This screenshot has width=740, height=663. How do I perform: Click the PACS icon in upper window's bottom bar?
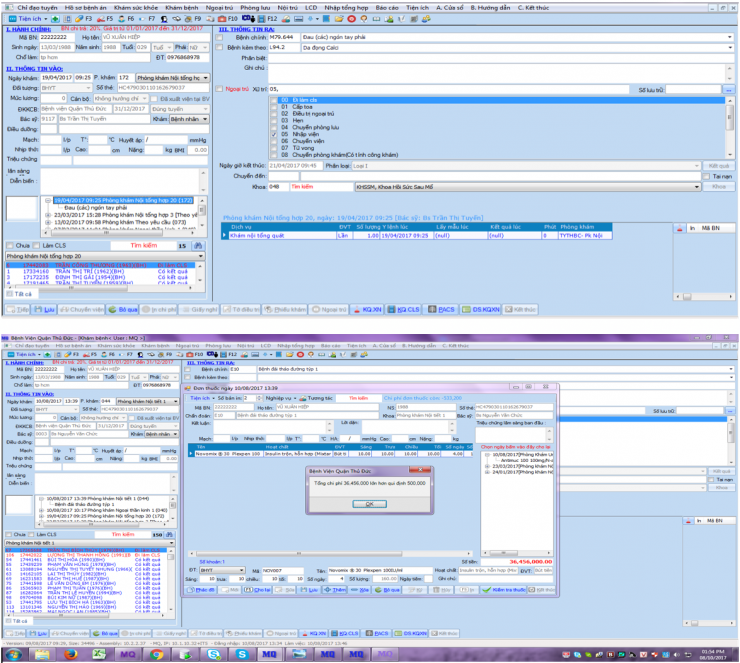coord(443,310)
